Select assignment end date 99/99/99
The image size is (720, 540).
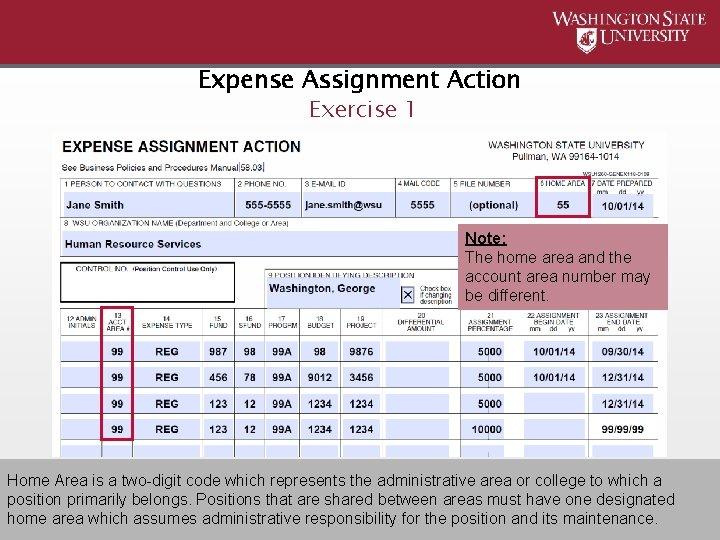pos(622,429)
